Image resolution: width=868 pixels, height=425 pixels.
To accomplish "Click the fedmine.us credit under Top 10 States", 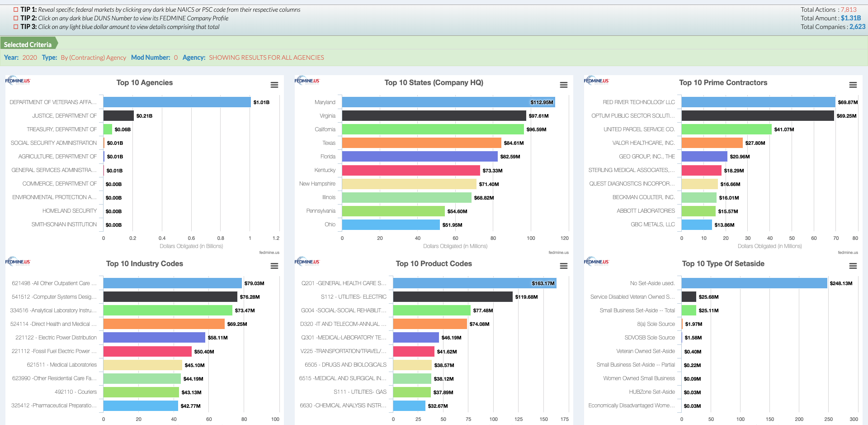I will 558,253.
